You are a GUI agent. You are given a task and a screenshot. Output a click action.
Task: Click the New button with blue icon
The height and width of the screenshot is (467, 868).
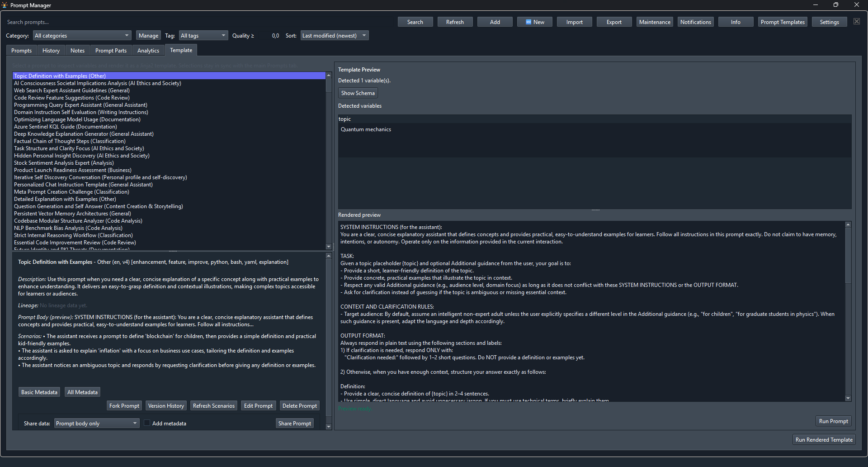click(x=535, y=22)
